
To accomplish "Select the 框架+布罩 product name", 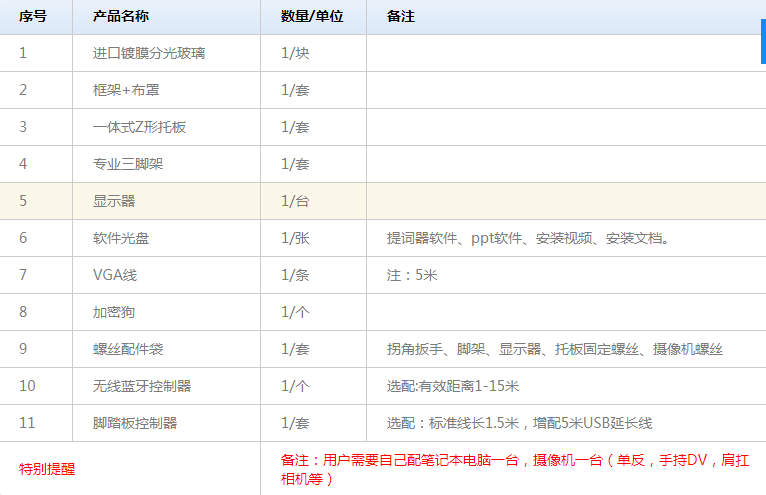I will pos(125,90).
